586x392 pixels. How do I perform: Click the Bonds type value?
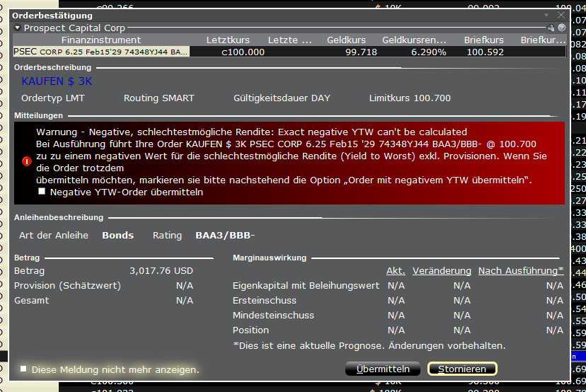pyautogui.click(x=117, y=236)
